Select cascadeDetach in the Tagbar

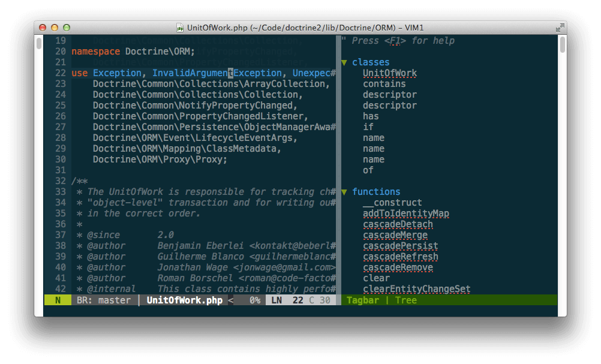click(x=398, y=224)
